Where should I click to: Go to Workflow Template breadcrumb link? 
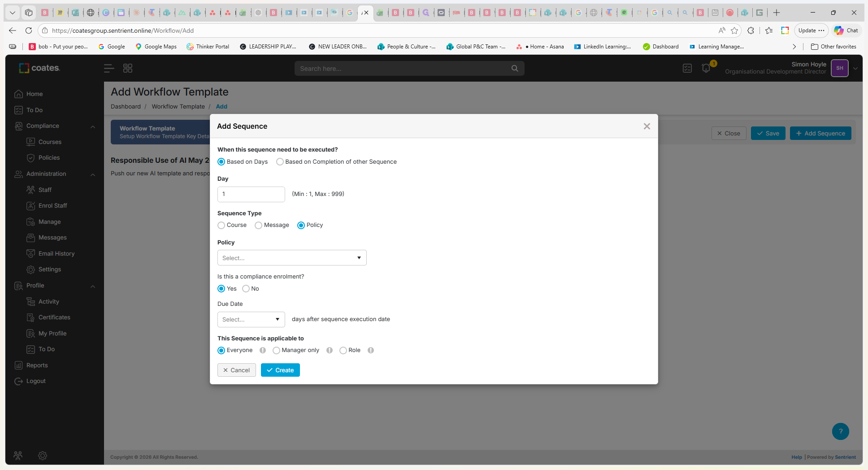tap(178, 107)
